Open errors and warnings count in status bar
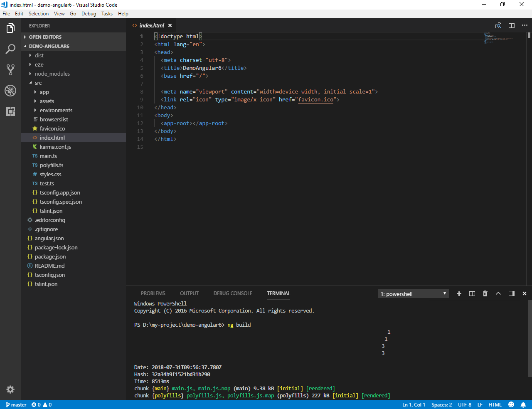Viewport: 532px width, 409px height. (x=42, y=404)
